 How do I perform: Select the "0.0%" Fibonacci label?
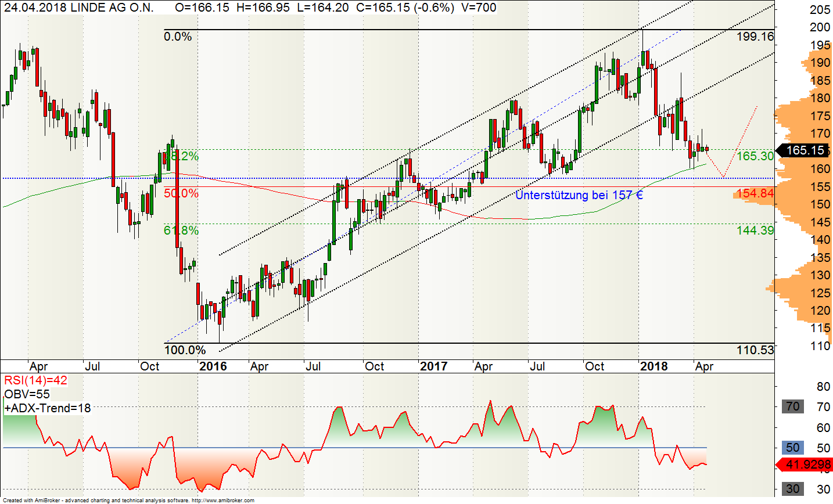(178, 37)
